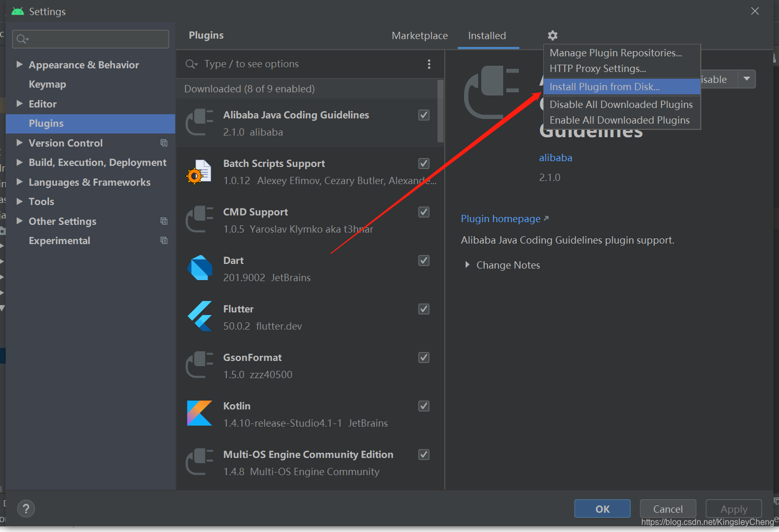Open the vertical three-dot options menu in plugin search
This screenshot has height=532, width=779.
[x=429, y=64]
